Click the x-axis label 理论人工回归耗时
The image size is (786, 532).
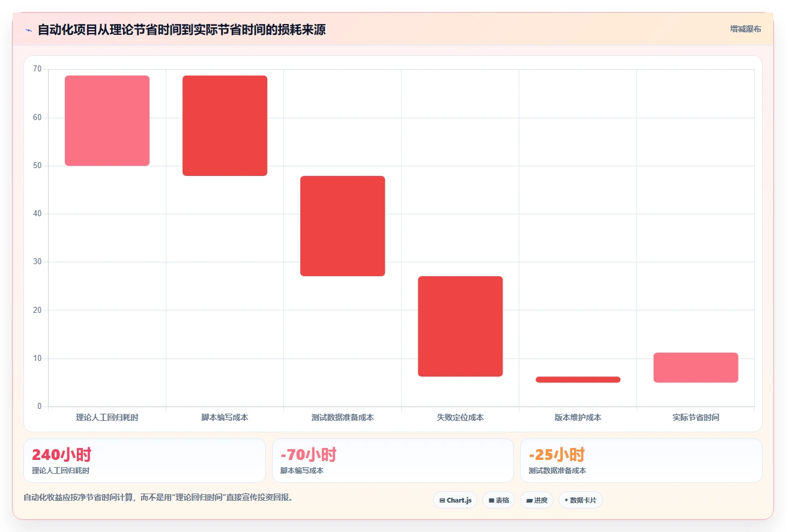(107, 417)
